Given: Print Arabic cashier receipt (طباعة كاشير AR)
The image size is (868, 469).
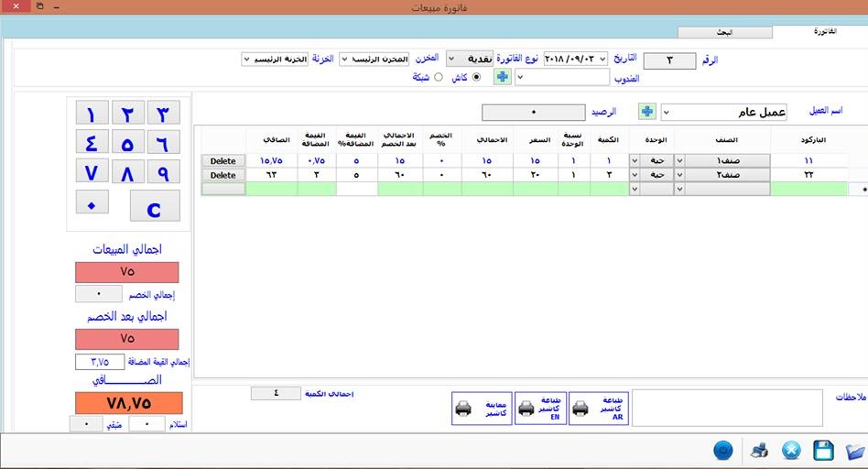Looking at the screenshot, I should [x=599, y=409].
